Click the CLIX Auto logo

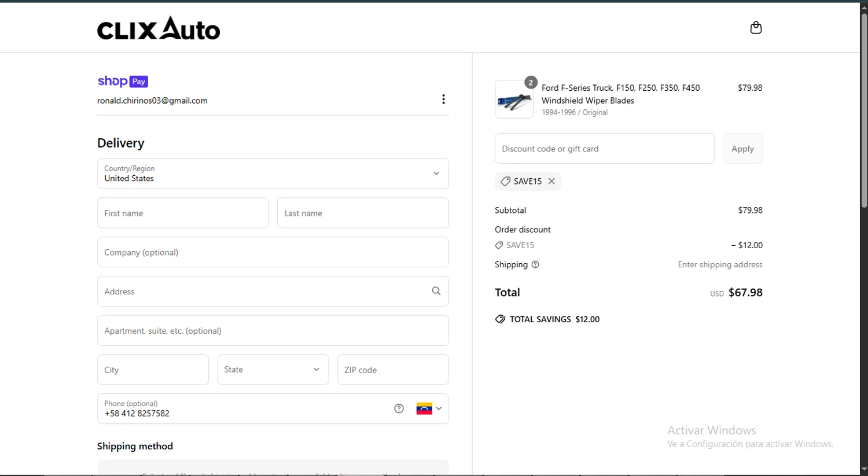tap(159, 28)
